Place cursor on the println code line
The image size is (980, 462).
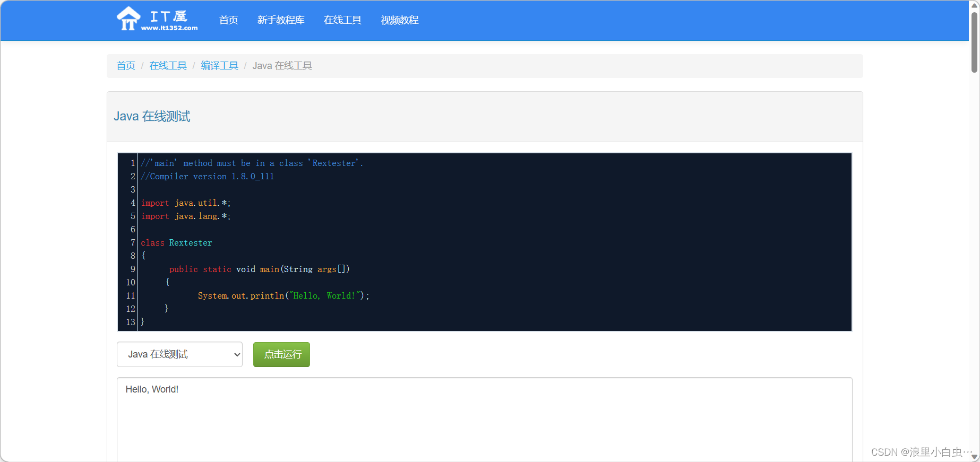283,295
